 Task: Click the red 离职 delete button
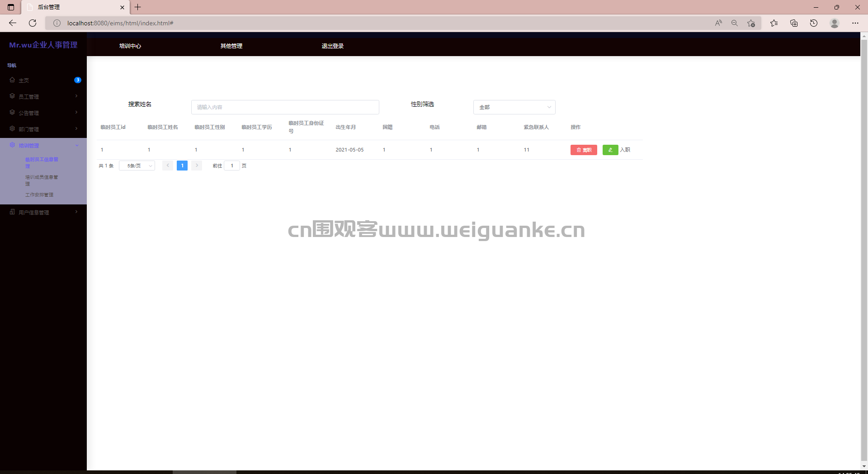pos(584,150)
